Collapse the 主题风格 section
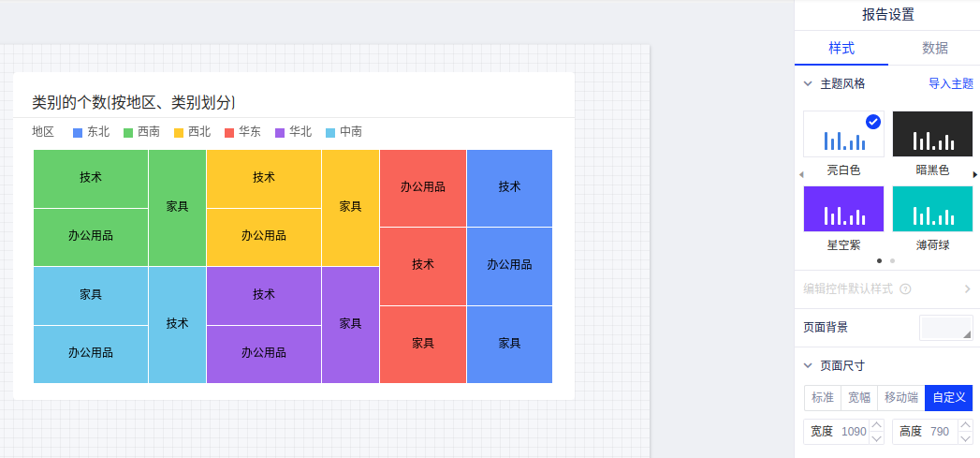The width and height of the screenshot is (980, 458). (808, 83)
